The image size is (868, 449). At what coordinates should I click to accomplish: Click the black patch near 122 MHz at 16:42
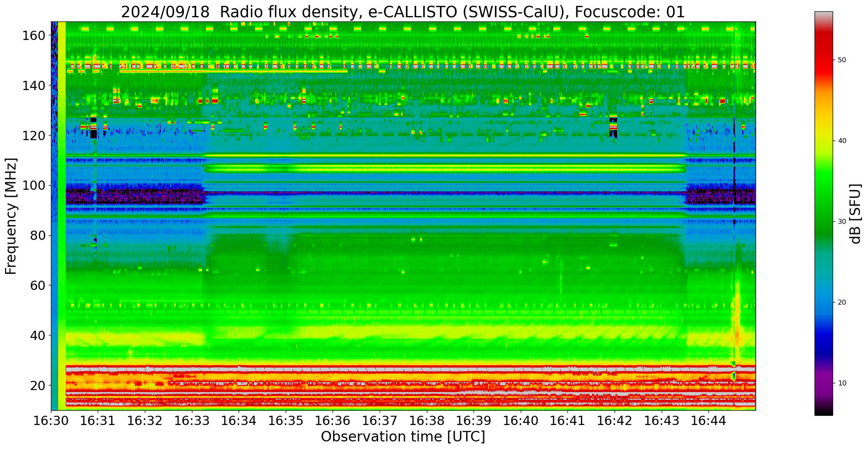click(613, 126)
